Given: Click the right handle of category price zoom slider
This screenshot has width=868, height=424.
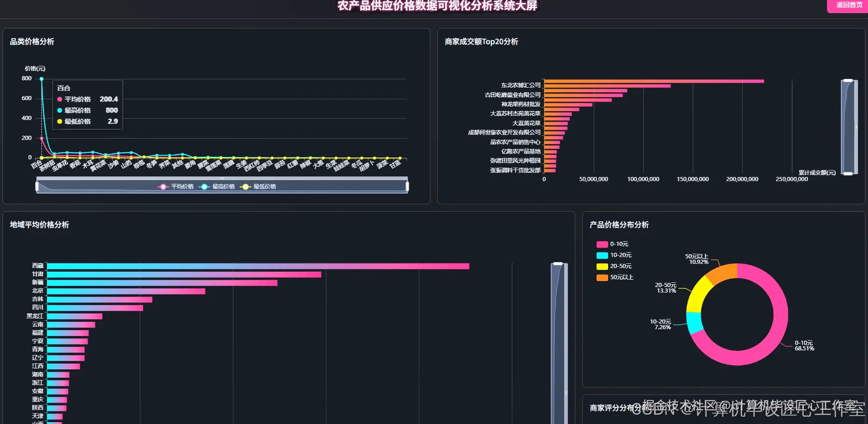Looking at the screenshot, I should coord(408,186).
